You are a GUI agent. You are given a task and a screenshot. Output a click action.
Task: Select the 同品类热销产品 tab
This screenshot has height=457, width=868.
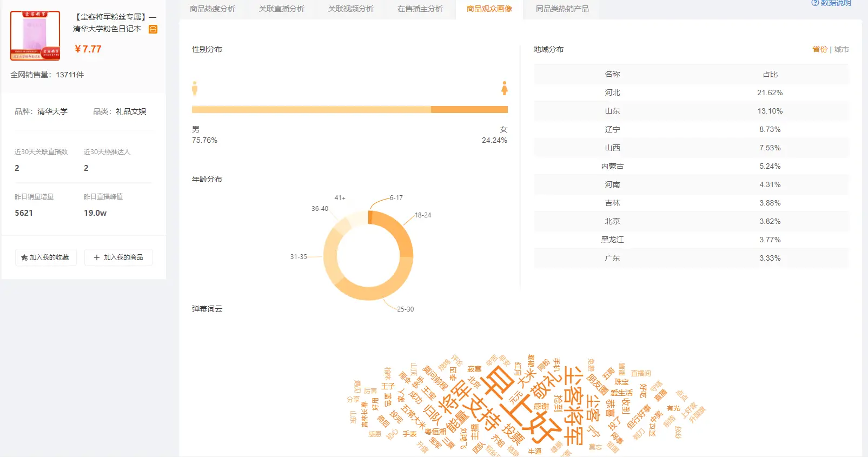coord(562,9)
